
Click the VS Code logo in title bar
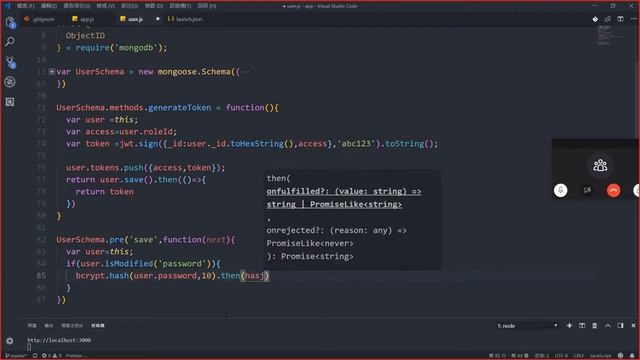point(7,6)
